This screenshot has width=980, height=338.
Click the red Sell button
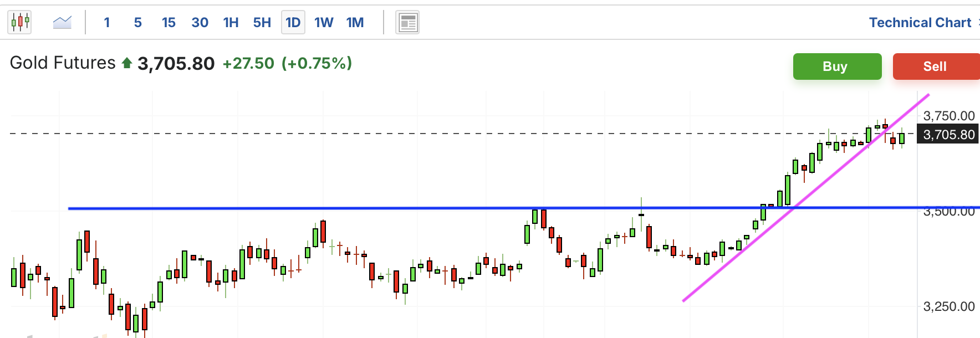[936, 66]
